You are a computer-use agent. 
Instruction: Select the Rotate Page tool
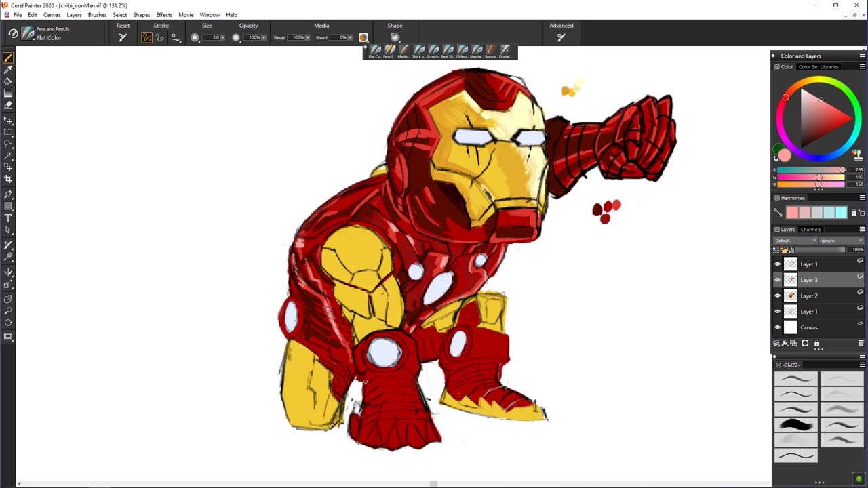click(x=8, y=323)
